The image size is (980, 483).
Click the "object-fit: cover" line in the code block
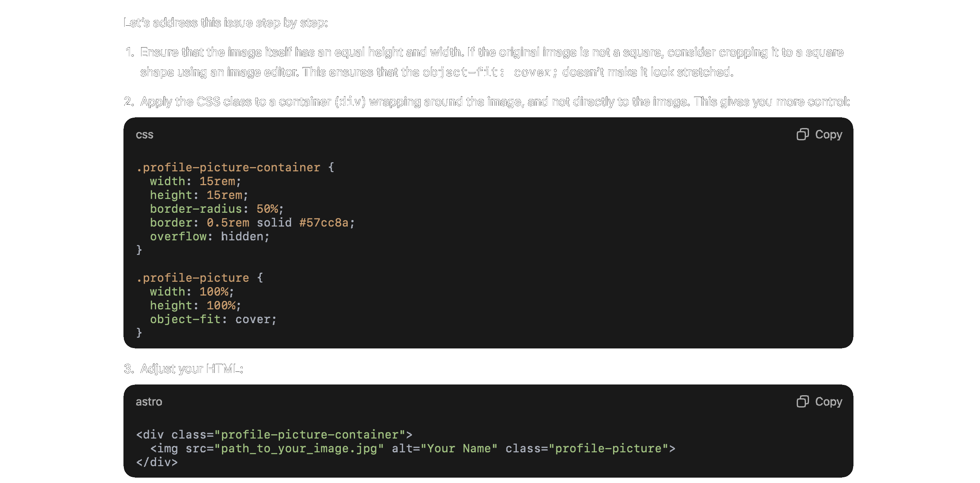[213, 319]
